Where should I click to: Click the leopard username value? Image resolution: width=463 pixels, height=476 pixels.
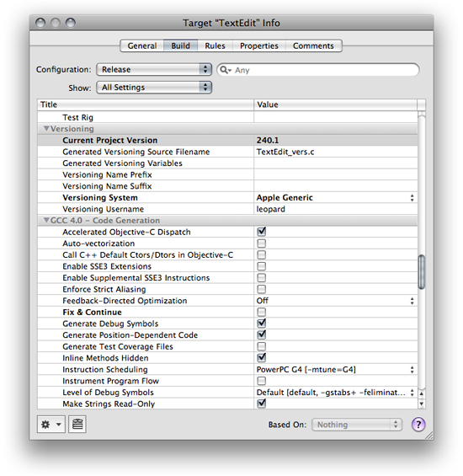coord(270,209)
